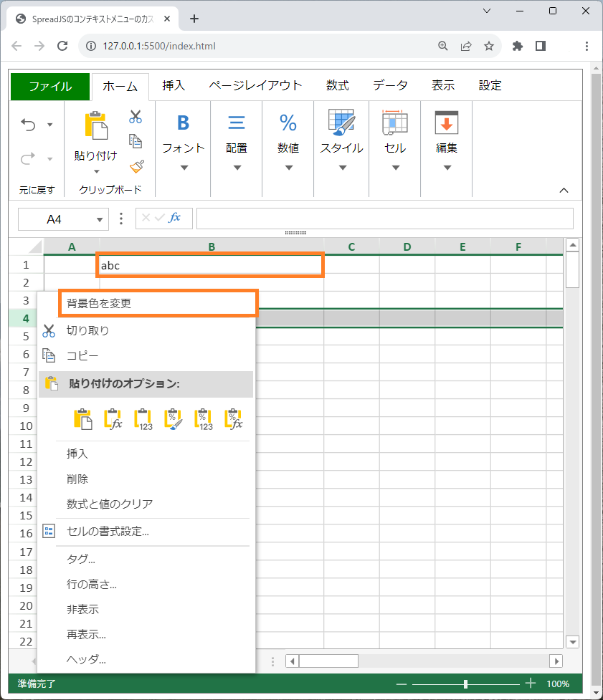Image resolution: width=603 pixels, height=700 pixels.
Task: Open the redo history dropdown arrow
Action: coord(49,159)
